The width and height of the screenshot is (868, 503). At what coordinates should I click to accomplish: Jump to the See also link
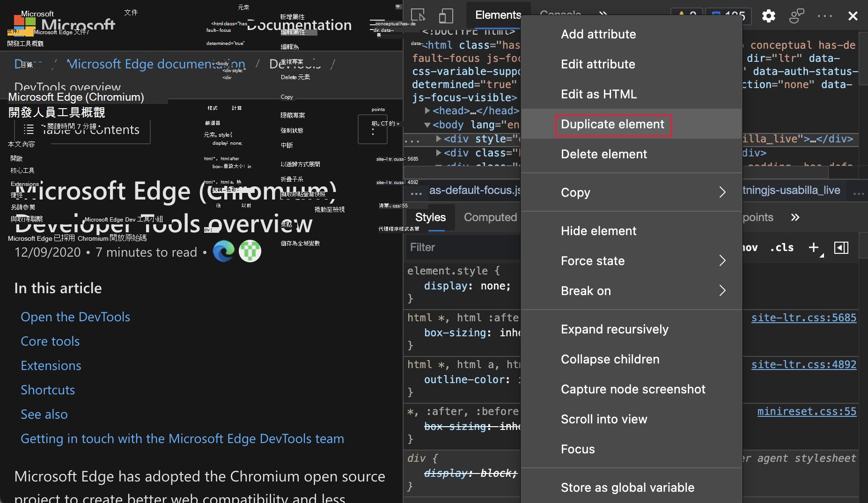(44, 414)
